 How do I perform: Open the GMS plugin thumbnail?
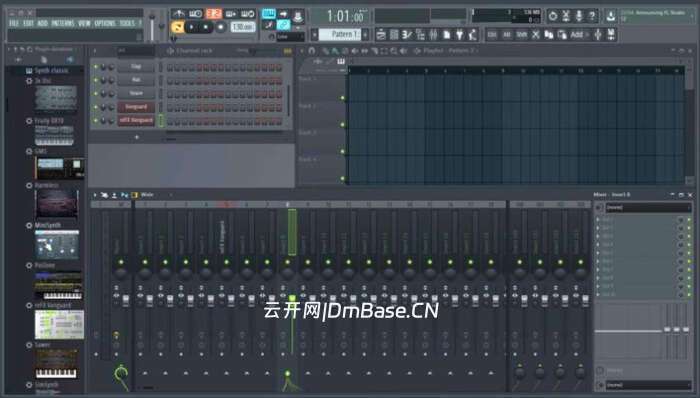coord(59,168)
